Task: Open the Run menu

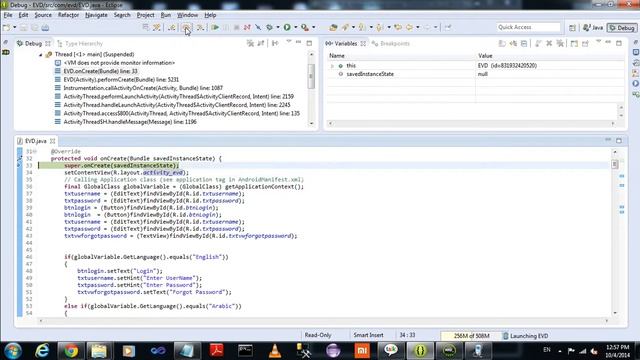Action: click(166, 15)
